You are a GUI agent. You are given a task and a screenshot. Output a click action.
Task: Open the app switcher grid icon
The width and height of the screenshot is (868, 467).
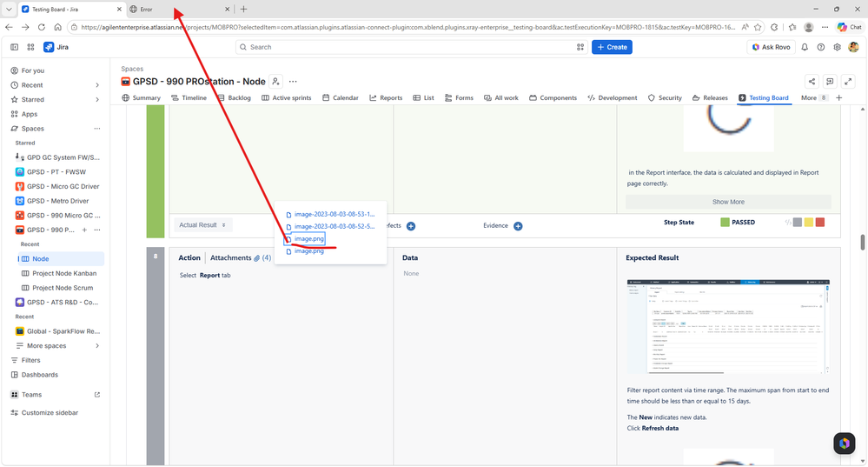coord(30,47)
